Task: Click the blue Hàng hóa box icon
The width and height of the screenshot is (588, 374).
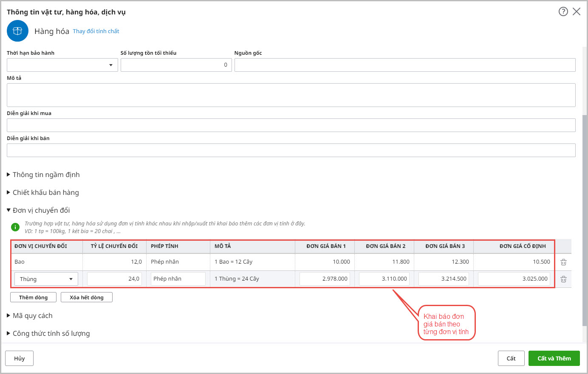Action: point(17,31)
